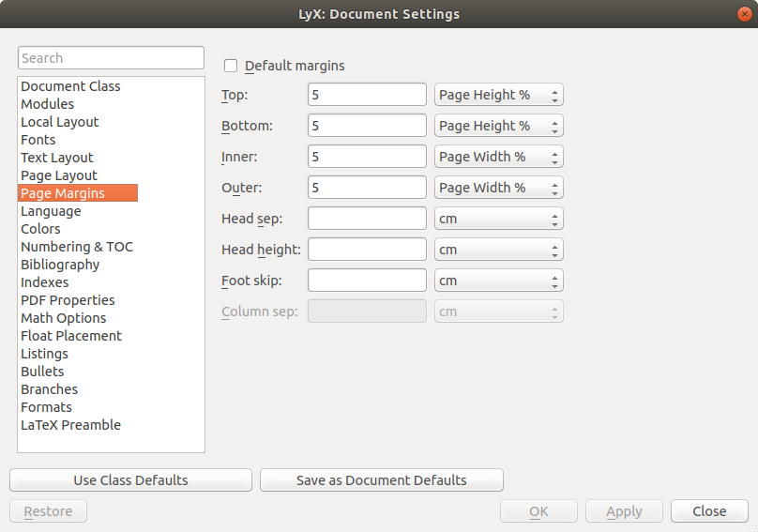Close the Document Settings dialog window

coord(744,14)
